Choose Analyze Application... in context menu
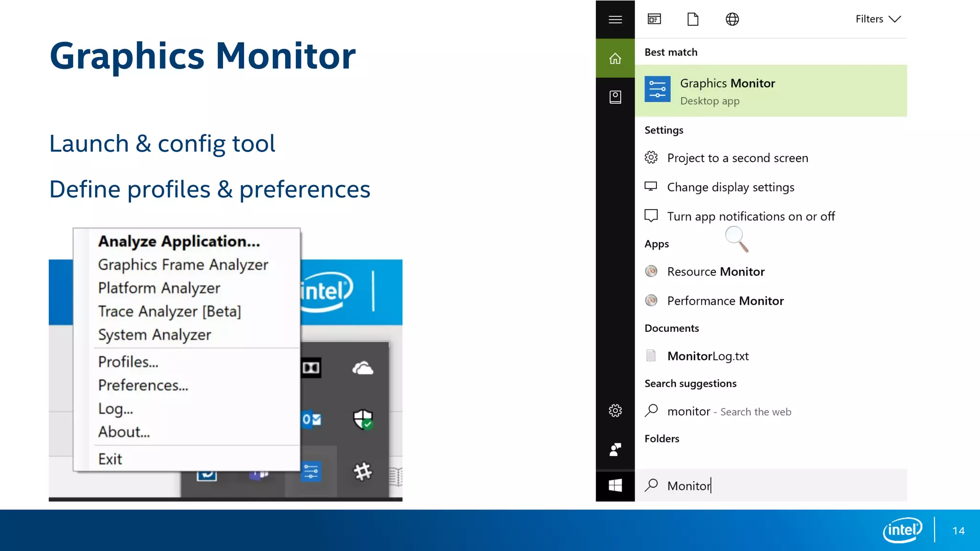Image resolution: width=980 pixels, height=551 pixels. point(179,242)
